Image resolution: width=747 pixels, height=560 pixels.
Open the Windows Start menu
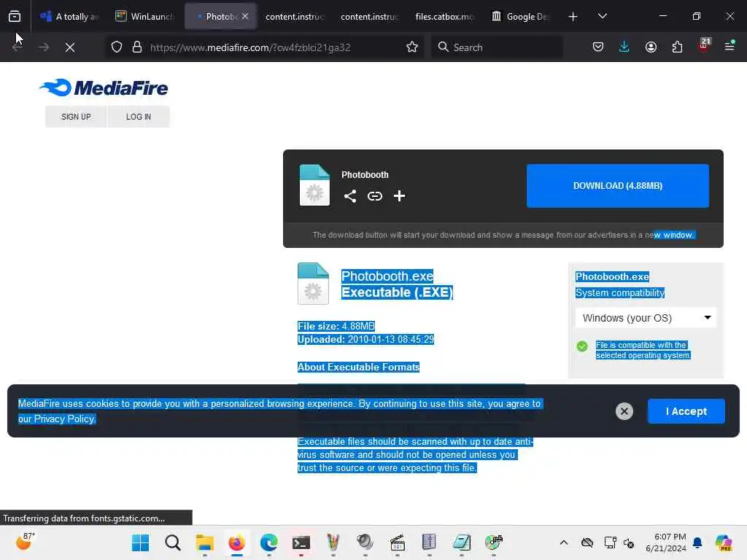tap(141, 542)
